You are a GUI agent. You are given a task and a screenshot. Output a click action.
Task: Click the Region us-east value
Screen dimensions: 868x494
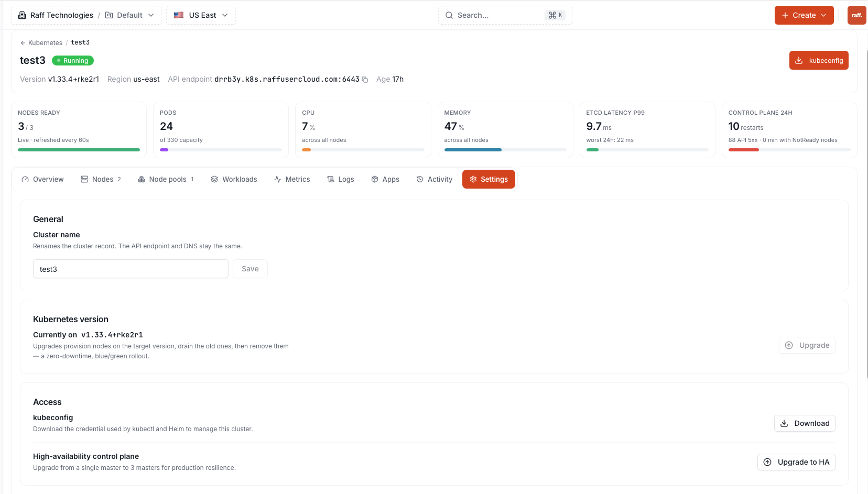tap(146, 79)
